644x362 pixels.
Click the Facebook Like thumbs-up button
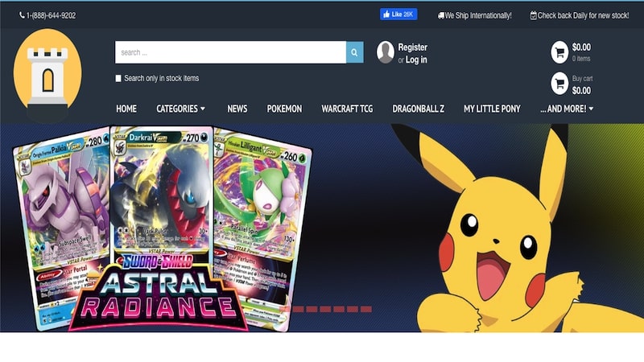tap(398, 14)
